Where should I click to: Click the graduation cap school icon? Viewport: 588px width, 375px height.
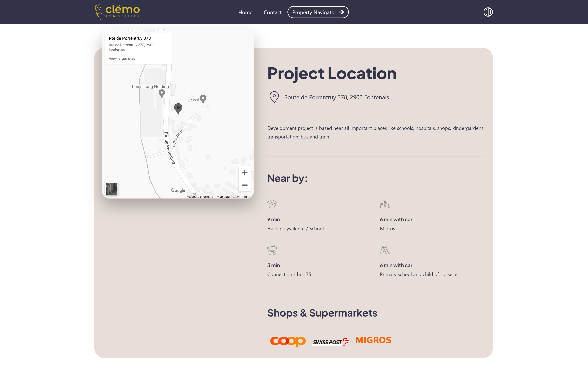coord(272,204)
